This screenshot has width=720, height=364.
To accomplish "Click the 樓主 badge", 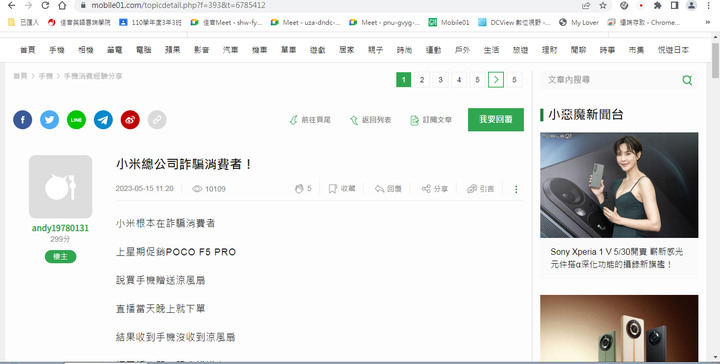I will point(61,257).
